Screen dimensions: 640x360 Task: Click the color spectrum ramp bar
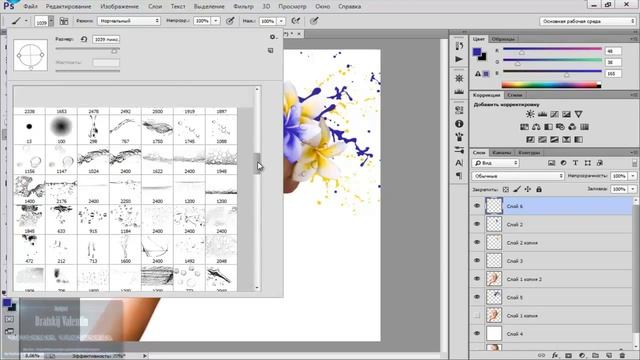coord(551,85)
